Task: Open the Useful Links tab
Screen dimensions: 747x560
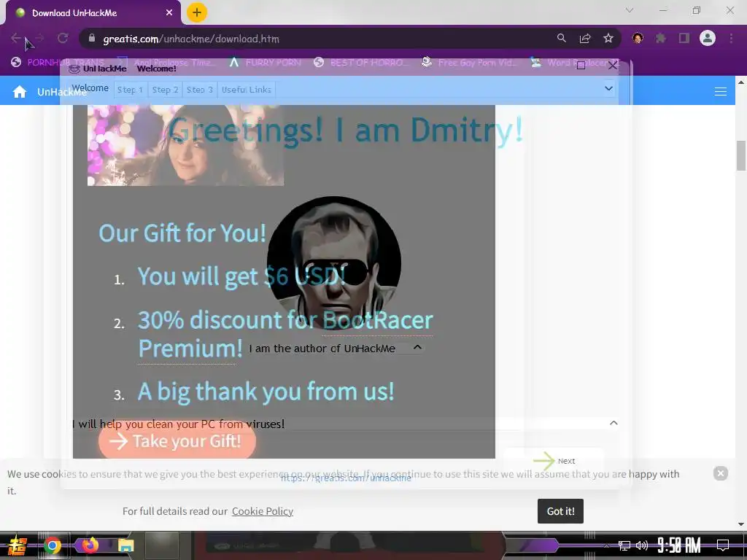Action: 247,90
